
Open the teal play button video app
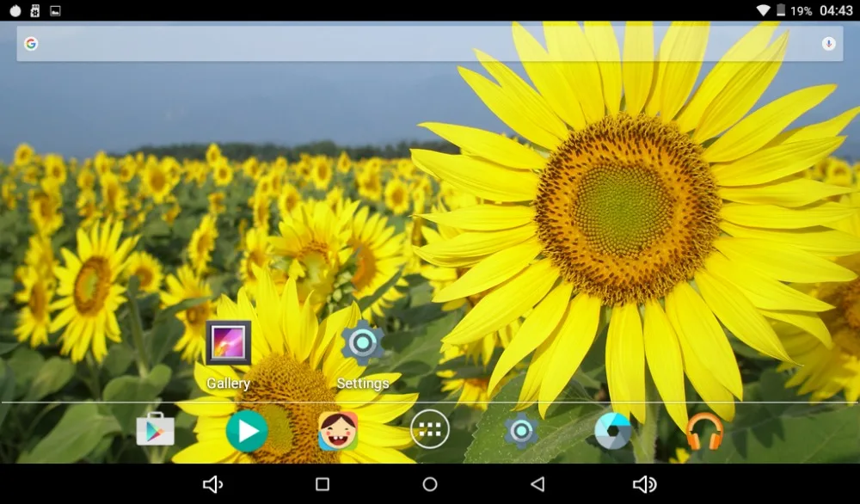pyautogui.click(x=247, y=431)
